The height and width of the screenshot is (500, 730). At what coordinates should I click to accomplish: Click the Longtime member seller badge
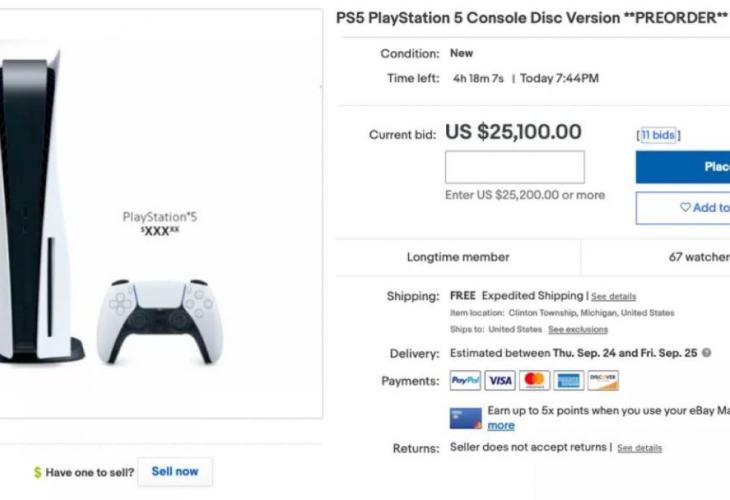[458, 257]
